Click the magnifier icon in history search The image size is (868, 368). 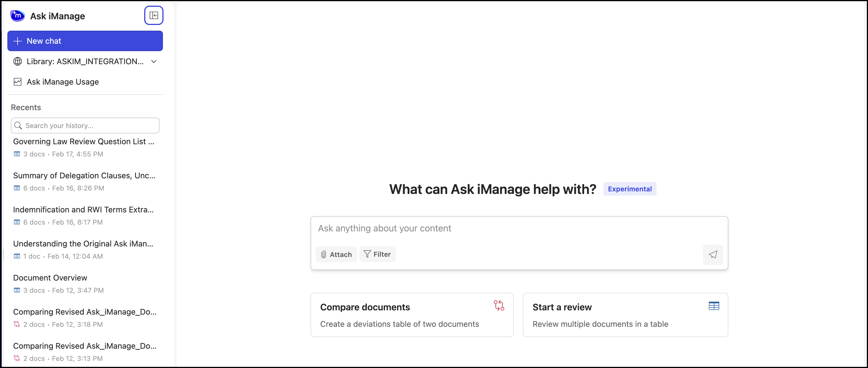(x=18, y=126)
